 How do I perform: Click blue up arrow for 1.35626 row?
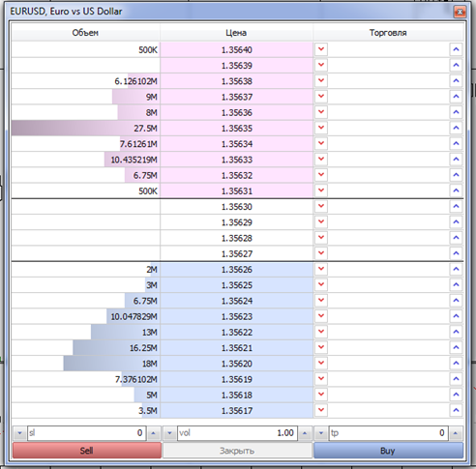point(456,269)
